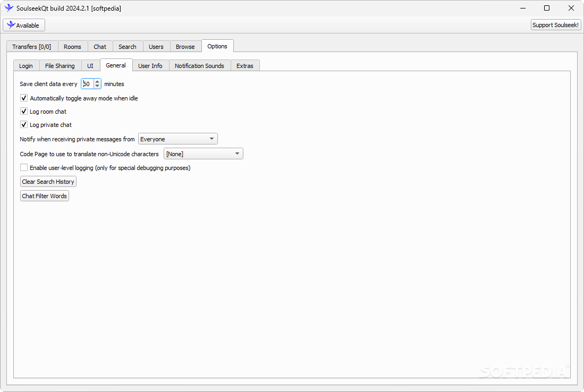Open the User Info sub-tab
The image size is (584, 392).
point(150,65)
